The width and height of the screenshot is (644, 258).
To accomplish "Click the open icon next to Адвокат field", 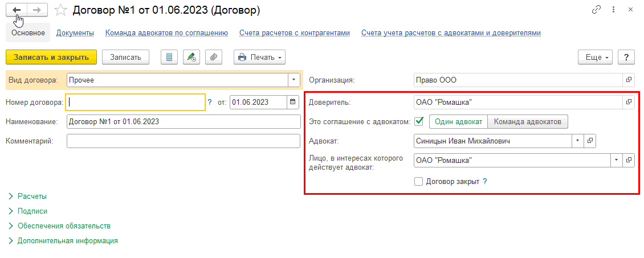I will coord(591,140).
